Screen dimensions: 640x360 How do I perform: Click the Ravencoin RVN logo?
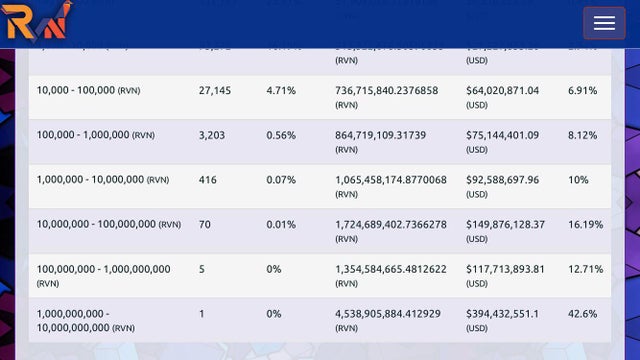click(x=37, y=22)
